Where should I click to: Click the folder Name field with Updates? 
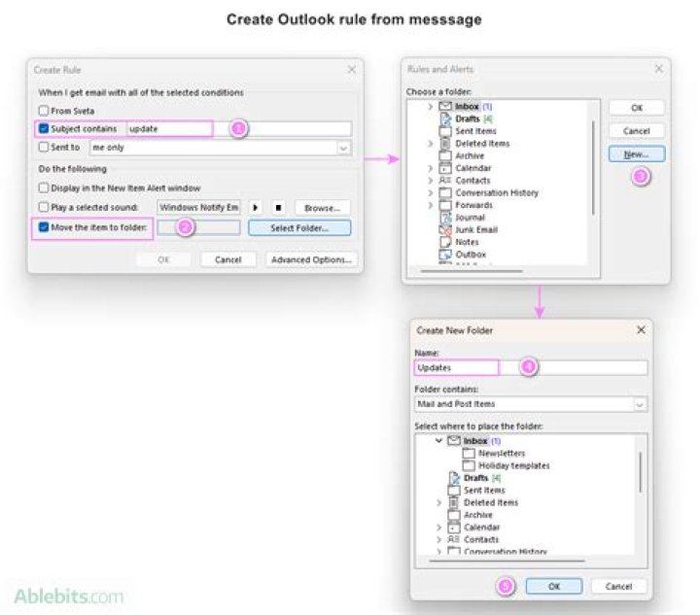(x=531, y=368)
